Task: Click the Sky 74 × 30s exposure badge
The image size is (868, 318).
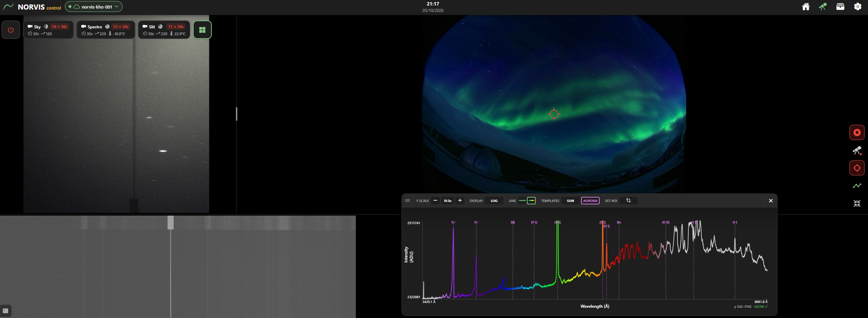Action: (x=59, y=27)
